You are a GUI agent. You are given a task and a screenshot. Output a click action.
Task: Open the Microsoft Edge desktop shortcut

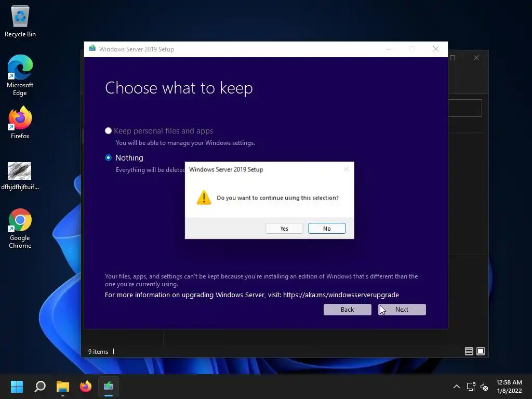tap(20, 75)
